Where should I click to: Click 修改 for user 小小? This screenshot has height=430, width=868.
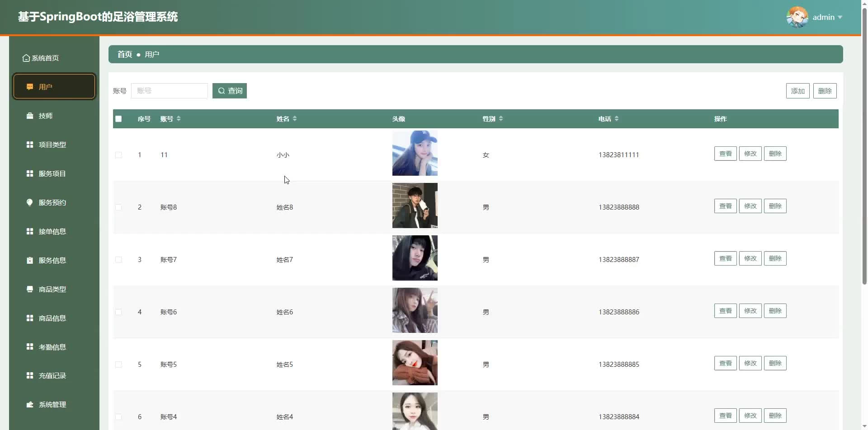750,154
